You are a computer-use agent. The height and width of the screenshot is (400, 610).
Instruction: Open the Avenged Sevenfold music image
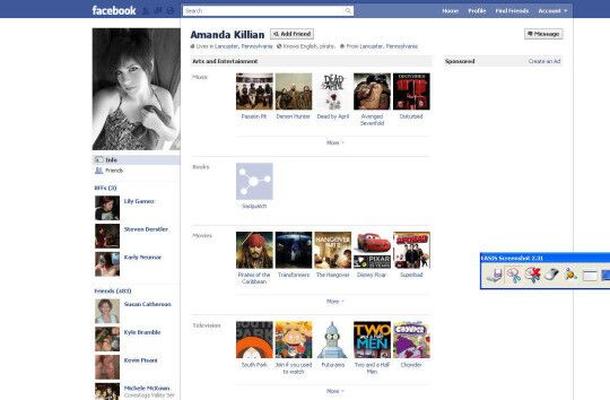[372, 91]
